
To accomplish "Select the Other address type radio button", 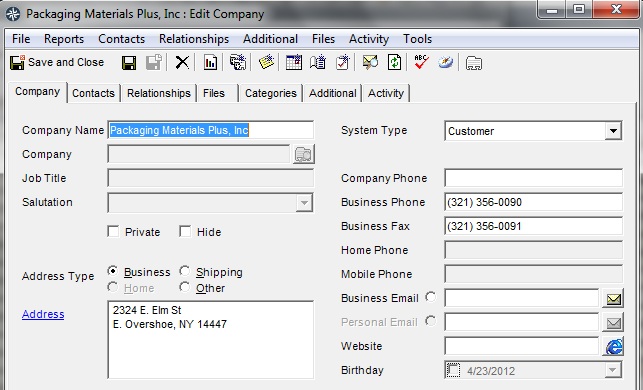I will tap(185, 287).
